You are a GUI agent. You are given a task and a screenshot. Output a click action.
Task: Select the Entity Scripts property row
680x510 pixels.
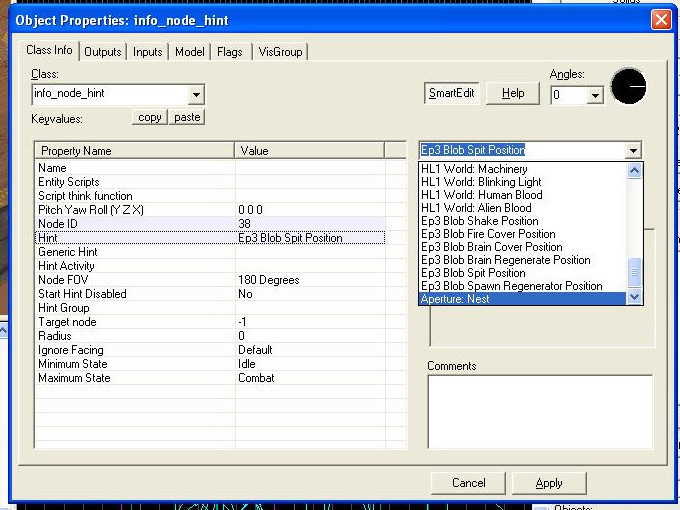pyautogui.click(x=210, y=182)
